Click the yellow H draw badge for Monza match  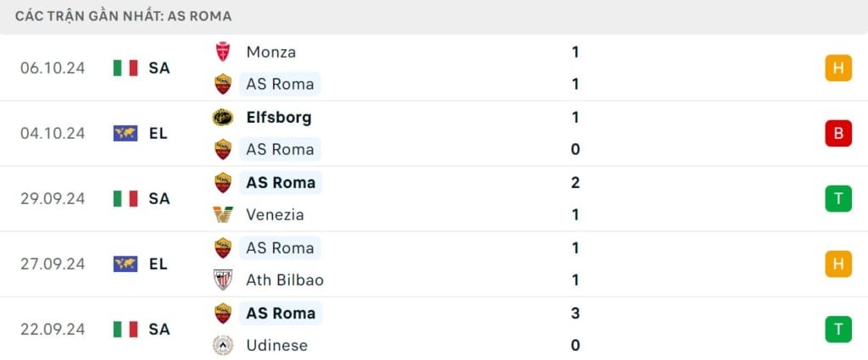(x=837, y=68)
